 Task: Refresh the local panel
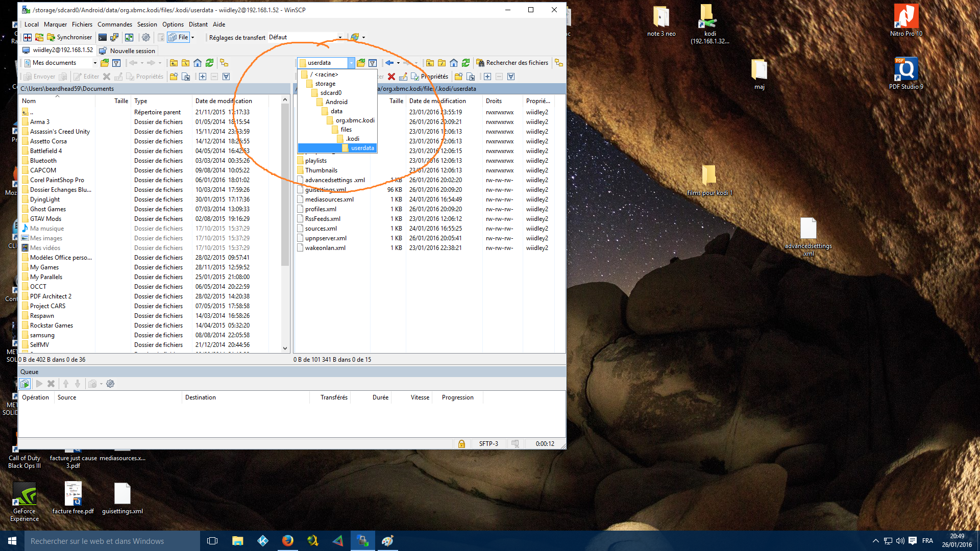pyautogui.click(x=209, y=63)
